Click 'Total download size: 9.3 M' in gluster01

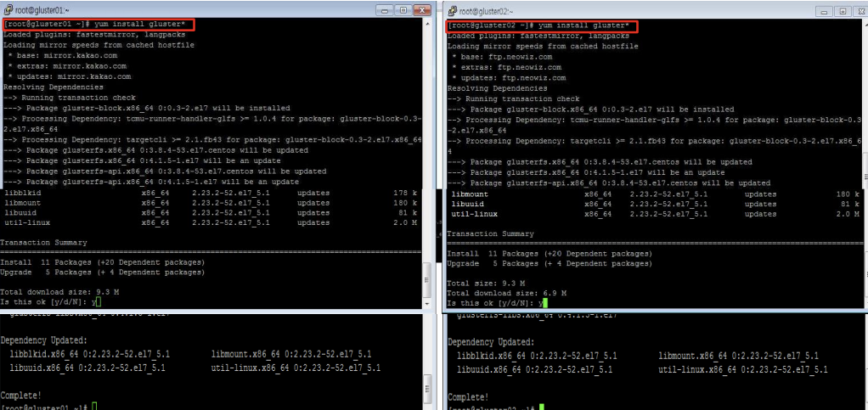coord(59,292)
